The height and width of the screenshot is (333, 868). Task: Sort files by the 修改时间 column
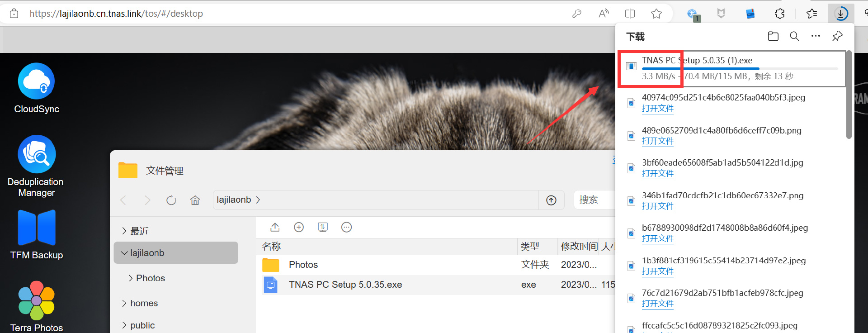pyautogui.click(x=578, y=247)
